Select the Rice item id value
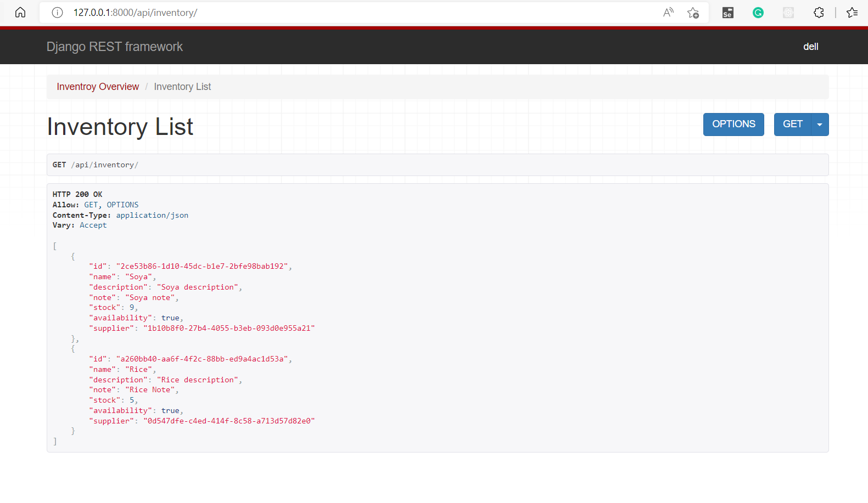The width and height of the screenshot is (868, 503). coord(202,359)
